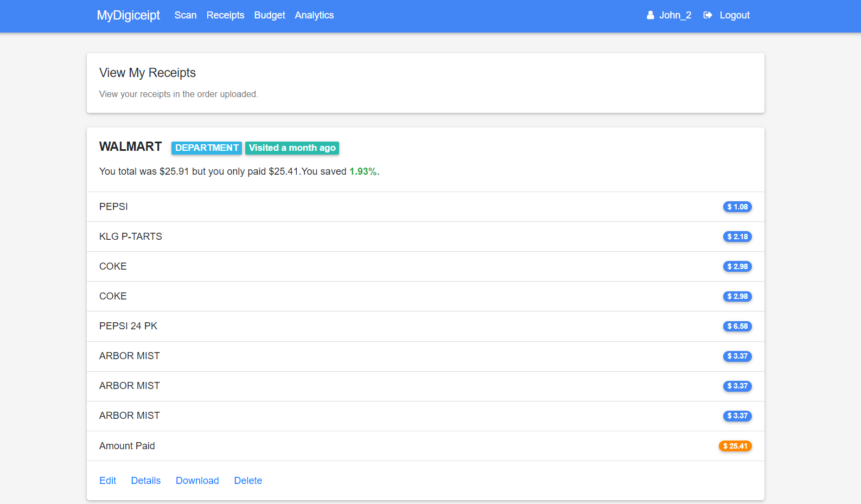Go to the Scan page

(186, 15)
